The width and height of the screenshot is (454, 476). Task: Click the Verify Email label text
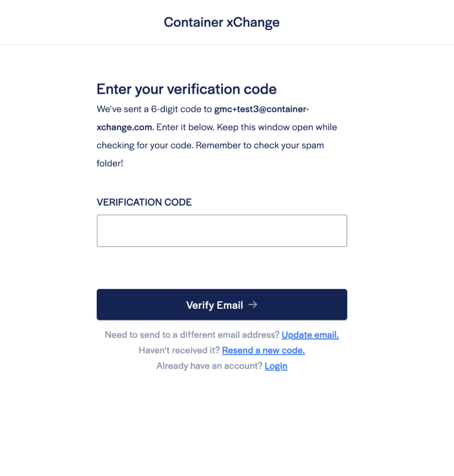214,305
